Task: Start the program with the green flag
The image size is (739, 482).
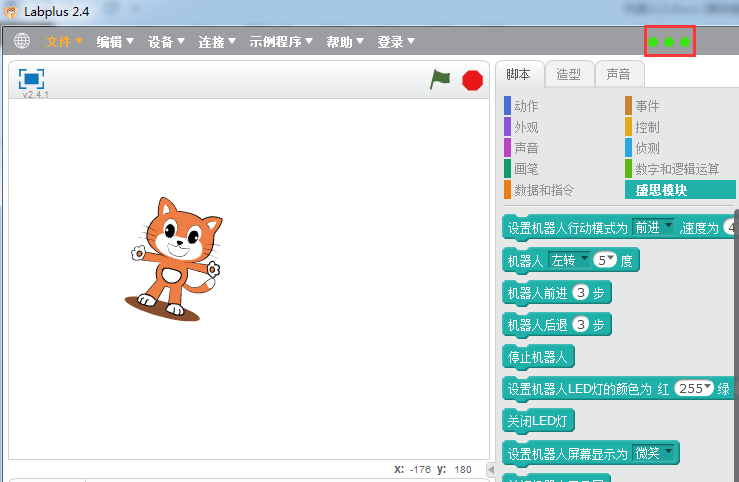Action: pyautogui.click(x=440, y=80)
